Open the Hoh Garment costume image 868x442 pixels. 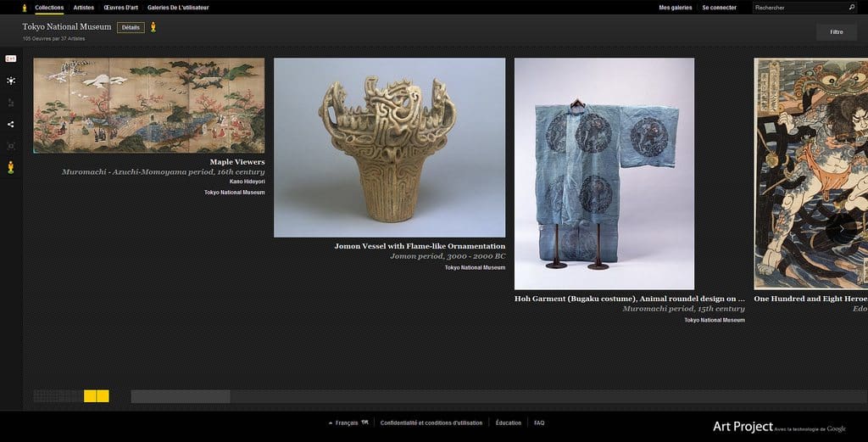pos(604,174)
